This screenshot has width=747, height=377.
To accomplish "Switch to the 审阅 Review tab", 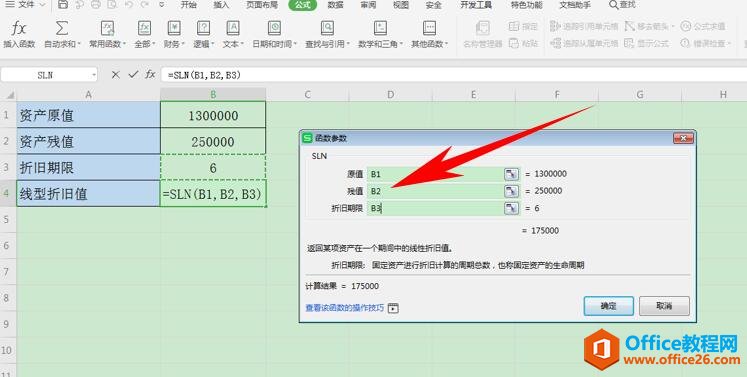I will 368,5.
